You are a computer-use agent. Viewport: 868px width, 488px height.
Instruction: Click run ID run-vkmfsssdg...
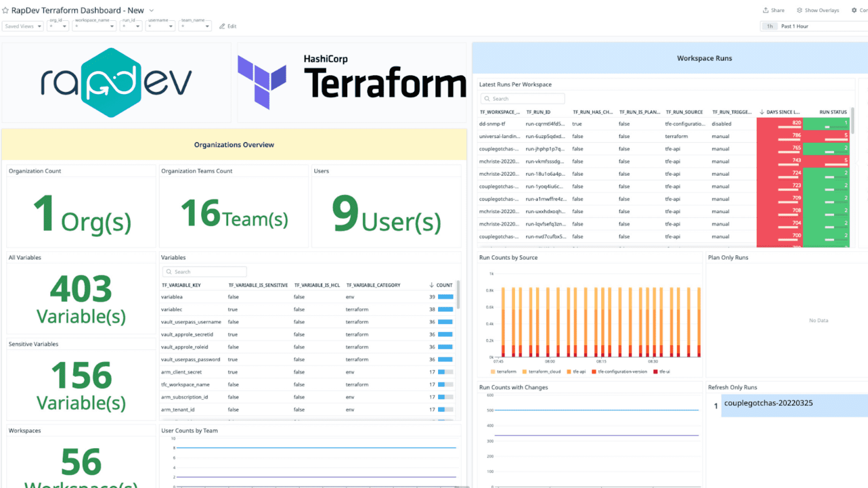pyautogui.click(x=545, y=161)
